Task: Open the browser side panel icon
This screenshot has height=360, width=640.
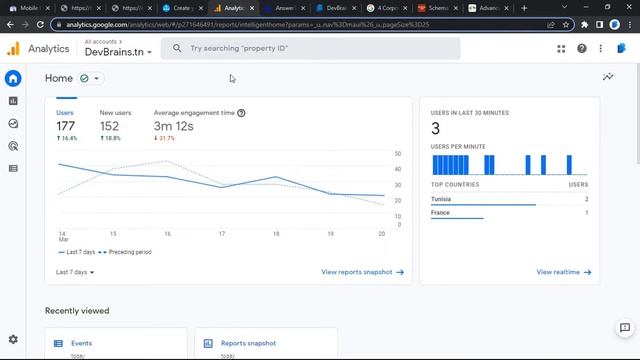Action: [x=599, y=24]
